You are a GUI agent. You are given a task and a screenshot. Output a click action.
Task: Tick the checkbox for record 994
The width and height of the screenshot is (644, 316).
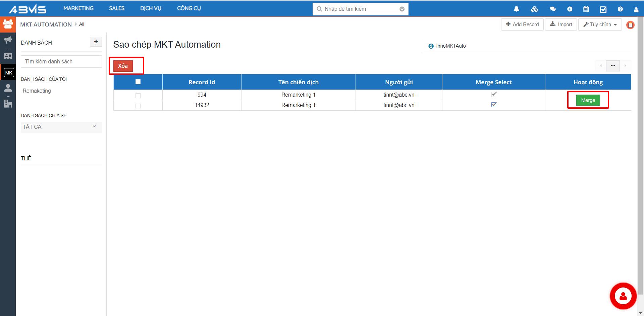[x=138, y=96]
